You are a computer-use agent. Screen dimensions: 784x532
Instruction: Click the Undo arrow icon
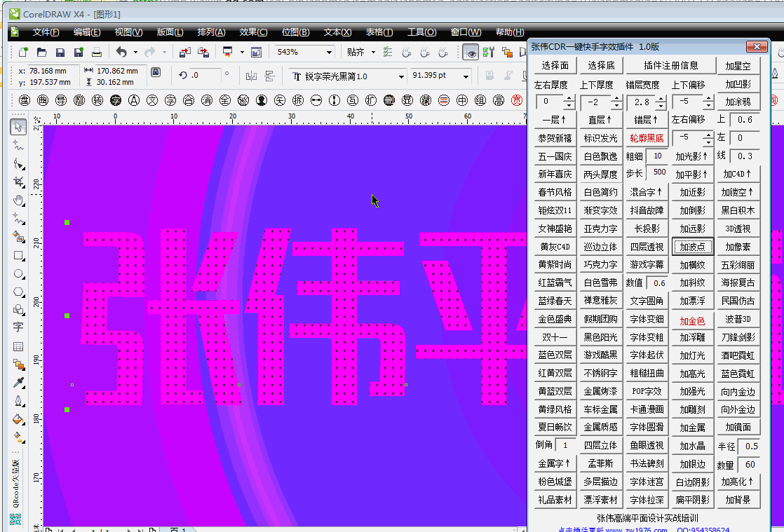tap(121, 51)
